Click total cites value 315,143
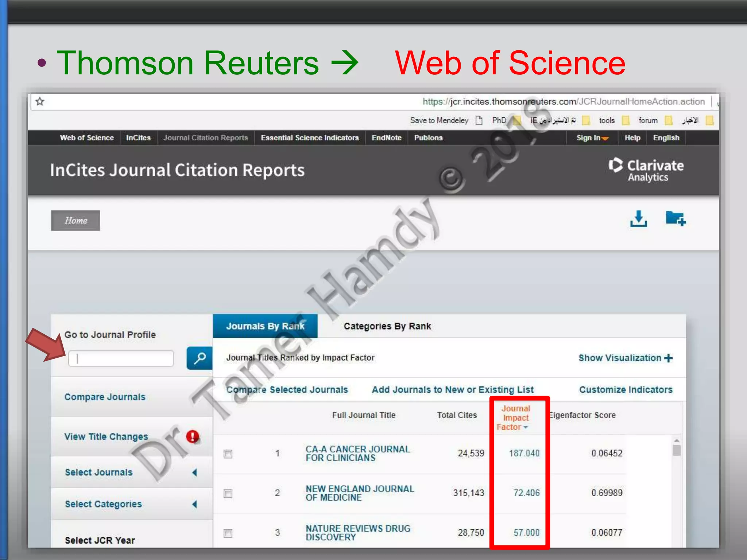This screenshot has height=560, width=747. pyautogui.click(x=468, y=493)
